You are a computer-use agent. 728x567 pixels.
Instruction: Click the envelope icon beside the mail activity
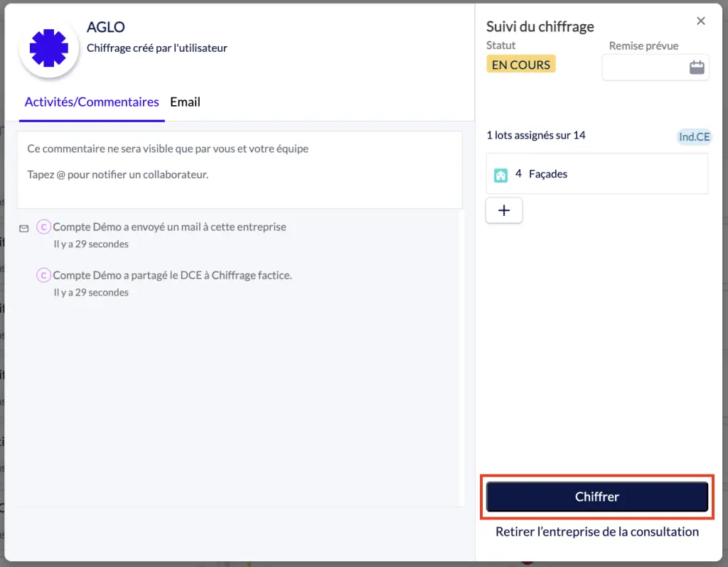click(23, 228)
